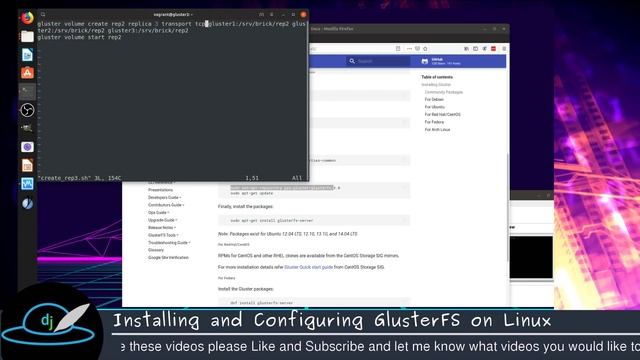Image resolution: width=640 pixels, height=360 pixels.
Task: Open the Firefox application menu
Action: click(x=504, y=49)
